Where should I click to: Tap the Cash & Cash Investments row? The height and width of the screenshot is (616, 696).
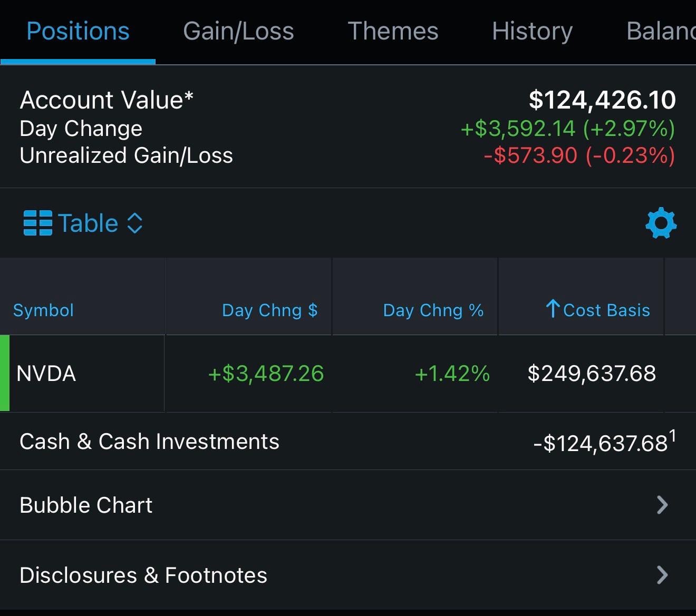(x=149, y=442)
